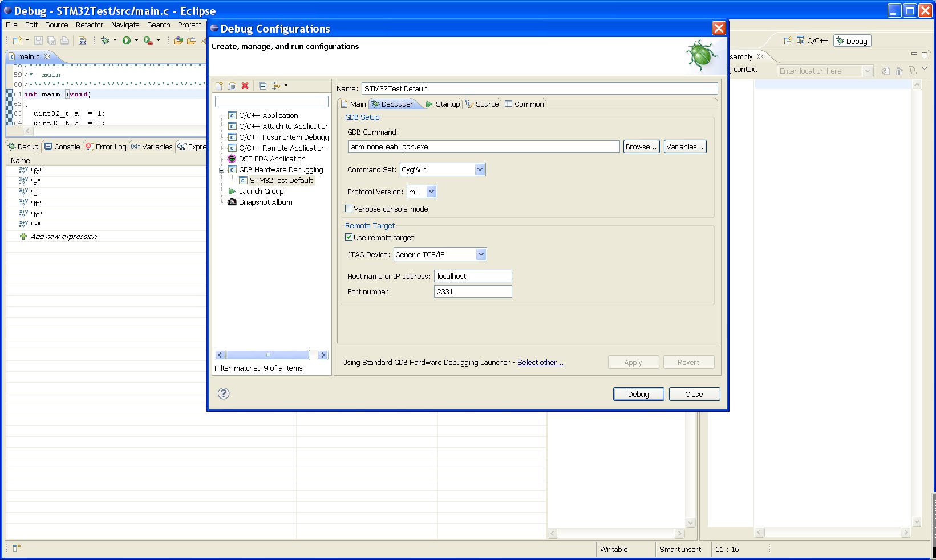Click the Disassembly refresh view icon

click(x=885, y=71)
